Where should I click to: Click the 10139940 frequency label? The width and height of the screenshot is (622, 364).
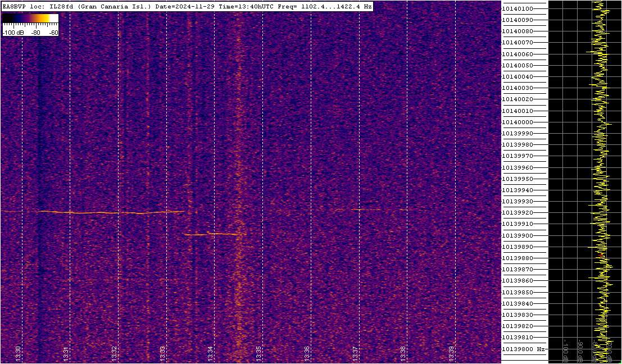(x=517, y=190)
